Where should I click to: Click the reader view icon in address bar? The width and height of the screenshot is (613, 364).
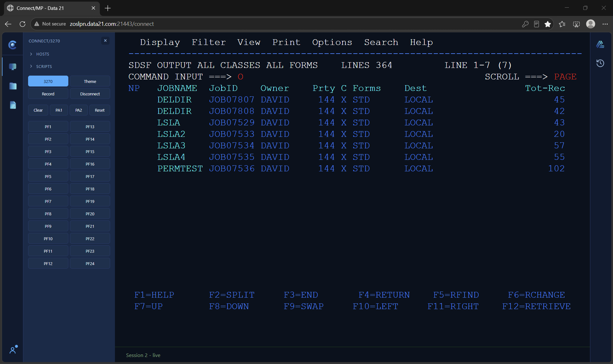pos(536,24)
